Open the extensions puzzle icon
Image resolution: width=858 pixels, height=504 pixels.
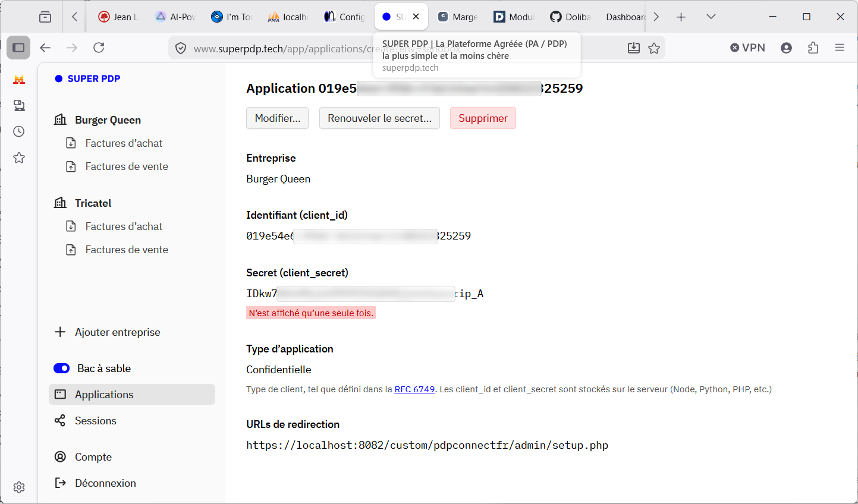[813, 48]
